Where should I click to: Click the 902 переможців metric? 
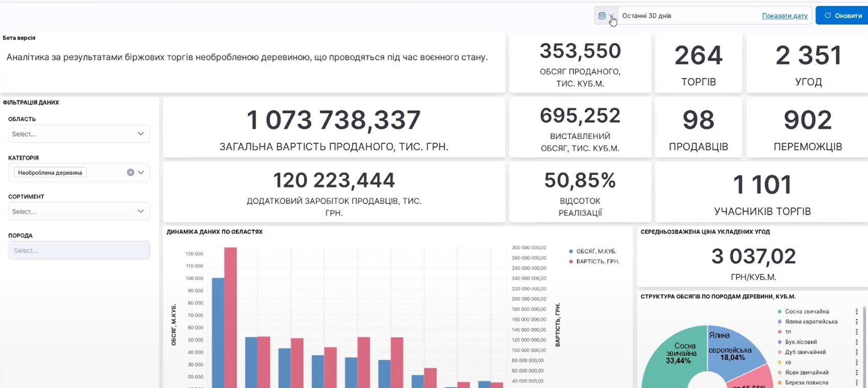[808, 127]
